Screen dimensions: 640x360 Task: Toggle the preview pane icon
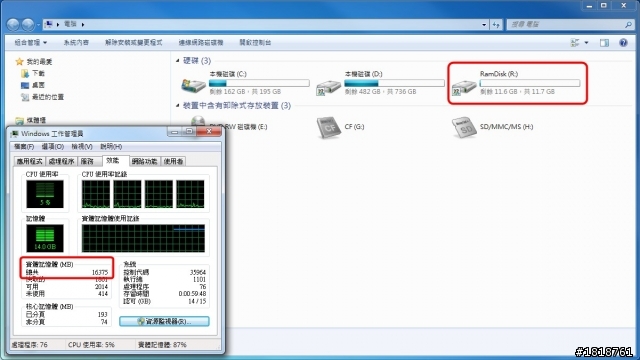coord(604,42)
